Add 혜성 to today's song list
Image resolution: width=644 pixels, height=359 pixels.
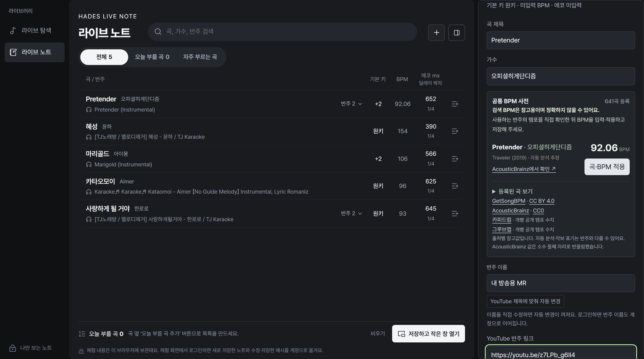click(455, 131)
